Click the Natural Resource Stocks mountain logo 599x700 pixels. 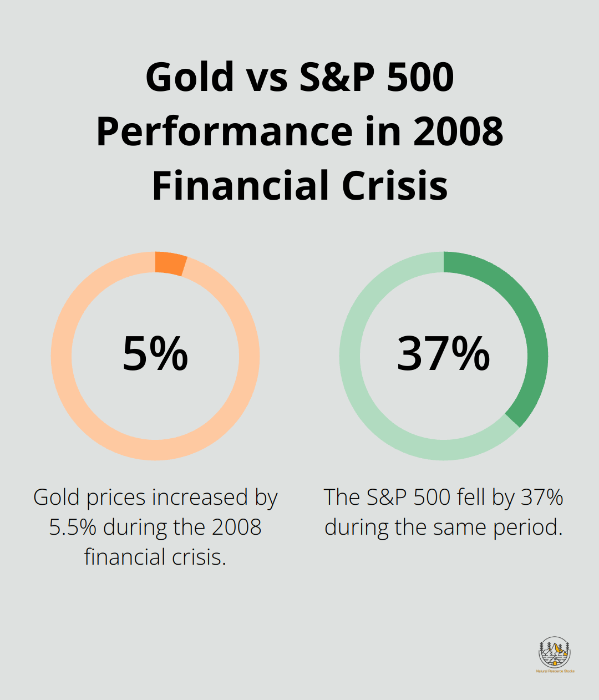point(555,653)
